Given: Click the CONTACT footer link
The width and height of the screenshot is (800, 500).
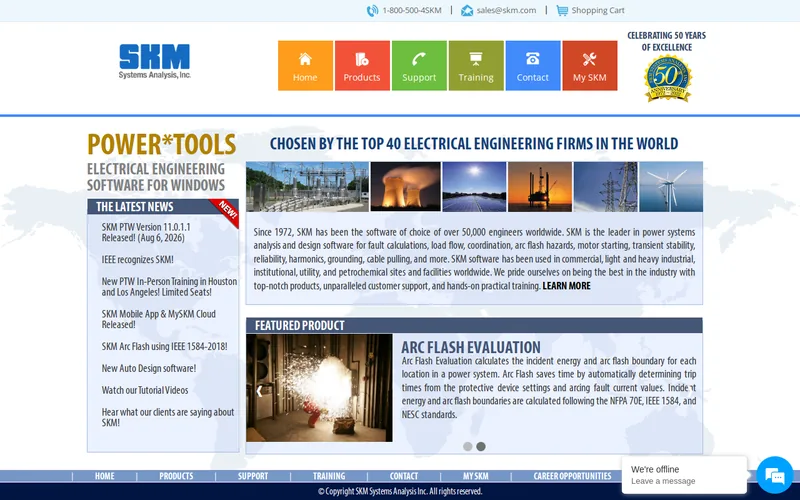Looking at the screenshot, I should pyautogui.click(x=404, y=476).
